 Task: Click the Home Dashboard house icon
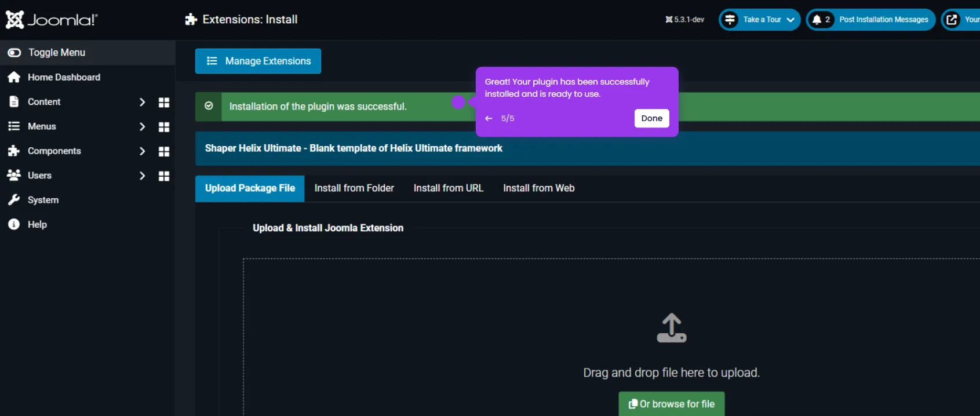pos(14,77)
